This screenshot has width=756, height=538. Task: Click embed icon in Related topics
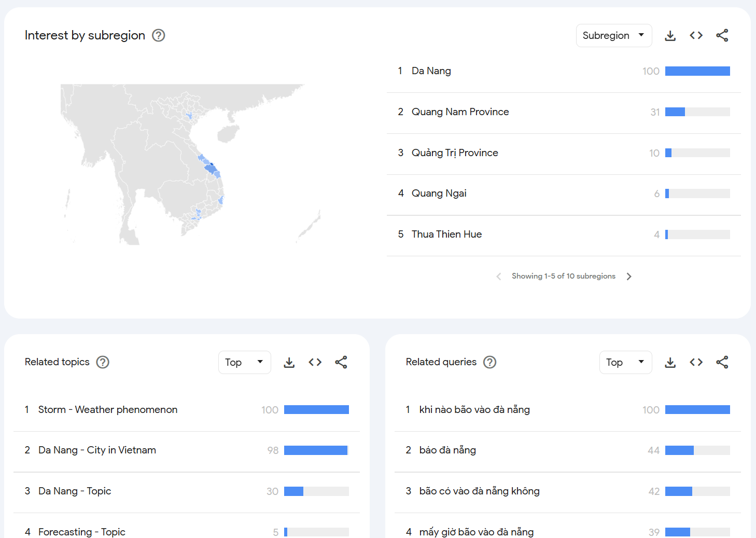tap(315, 363)
